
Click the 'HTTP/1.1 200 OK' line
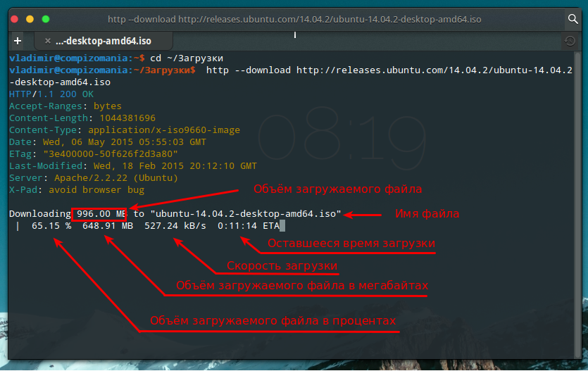(x=51, y=94)
